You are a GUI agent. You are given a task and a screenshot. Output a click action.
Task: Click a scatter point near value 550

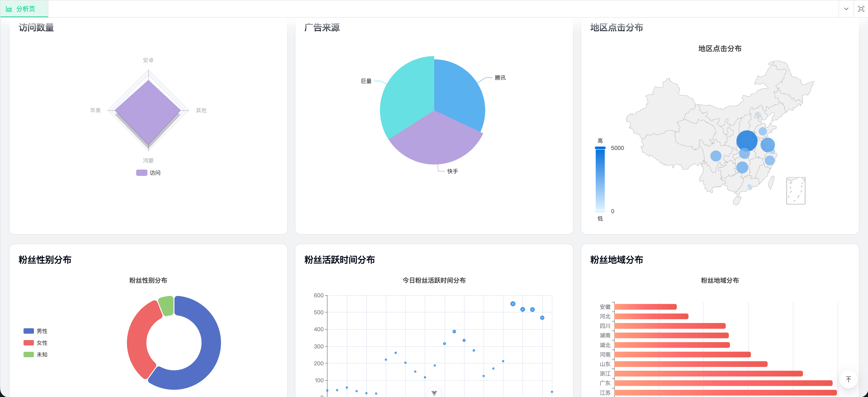tap(513, 303)
